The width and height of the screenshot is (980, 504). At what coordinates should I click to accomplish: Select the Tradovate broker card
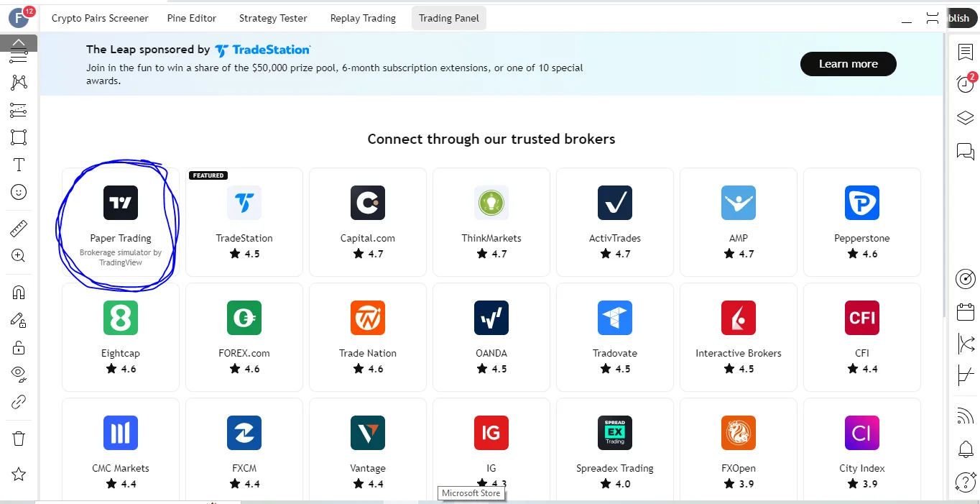(x=615, y=337)
